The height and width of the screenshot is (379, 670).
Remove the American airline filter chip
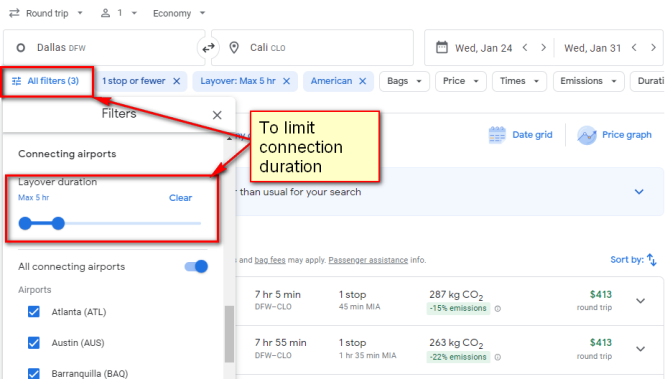click(362, 81)
